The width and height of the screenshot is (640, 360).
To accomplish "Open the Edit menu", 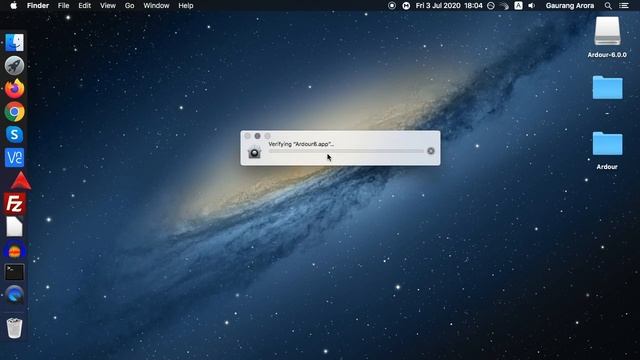I will coord(84,6).
